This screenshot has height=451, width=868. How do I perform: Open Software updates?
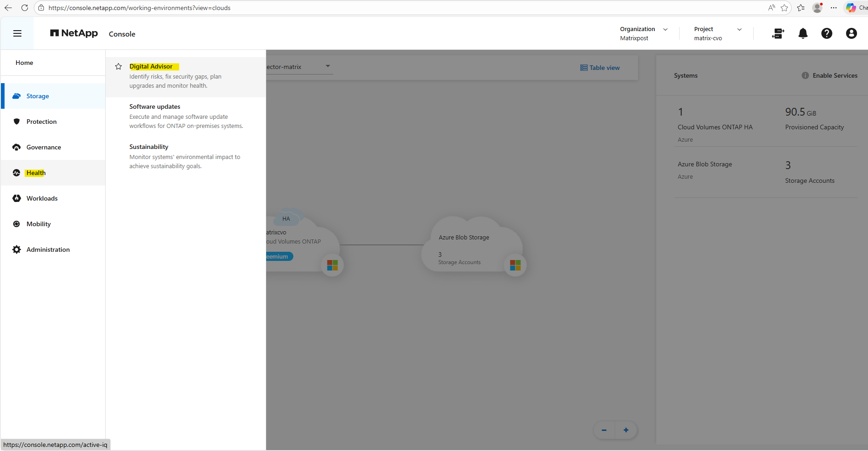point(186,117)
